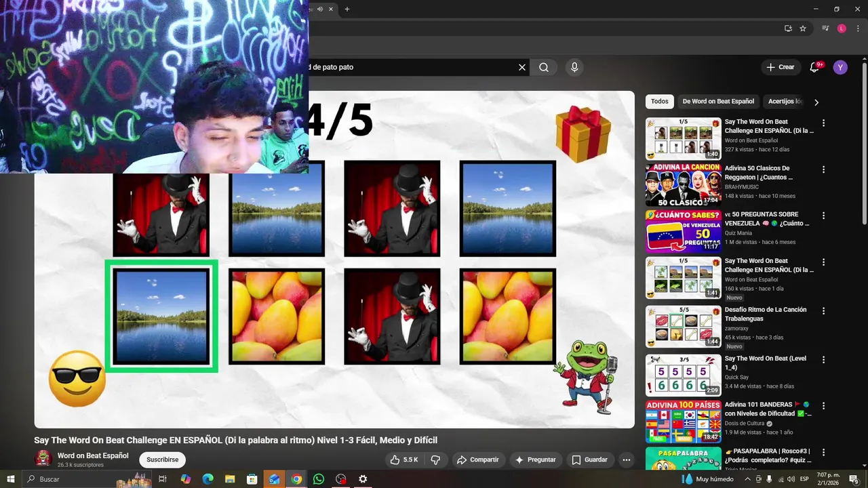Viewport: 868px width, 488px height.
Task: Open options for 'Desafío Ritmo de La Canción'
Action: tap(824, 311)
